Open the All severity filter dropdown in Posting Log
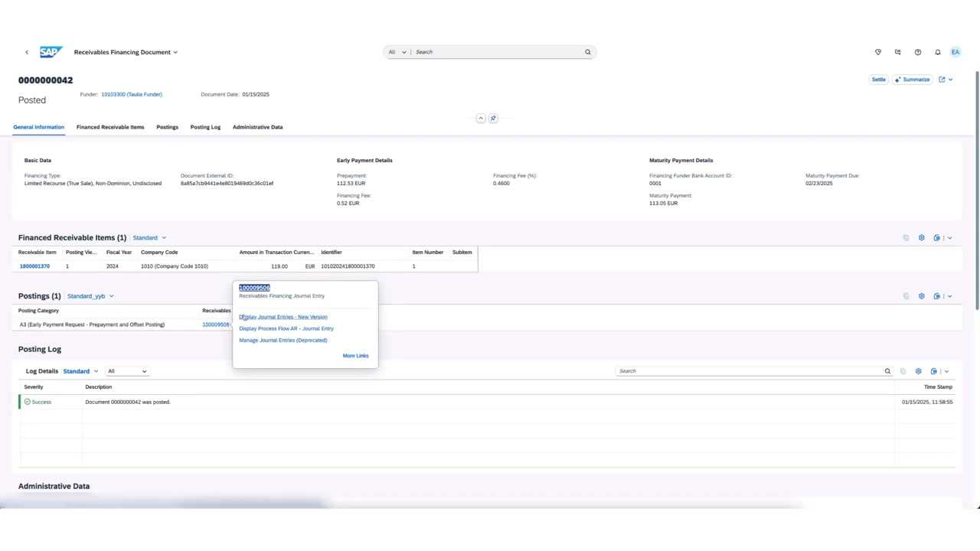Image resolution: width=980 pixels, height=551 pixels. click(126, 371)
